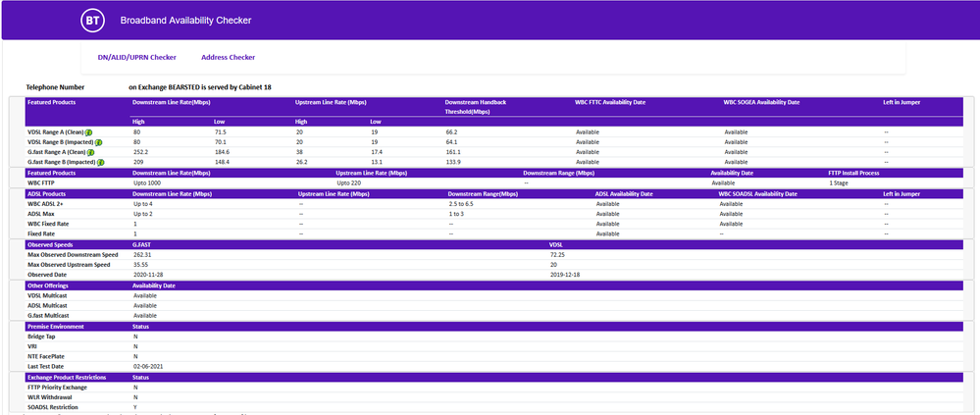This screenshot has height=415, width=980.
Task: Click the WBC SOGEA Availability Date column header
Action: click(x=761, y=101)
